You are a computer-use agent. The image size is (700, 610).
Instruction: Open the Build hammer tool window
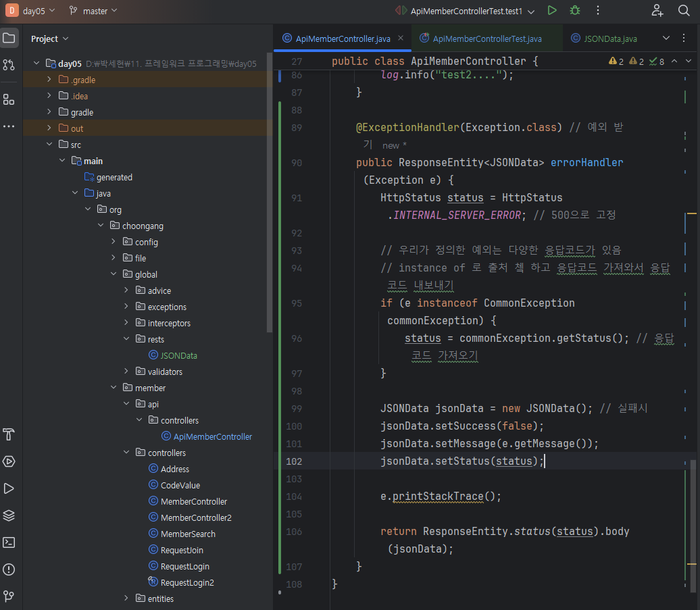point(9,434)
